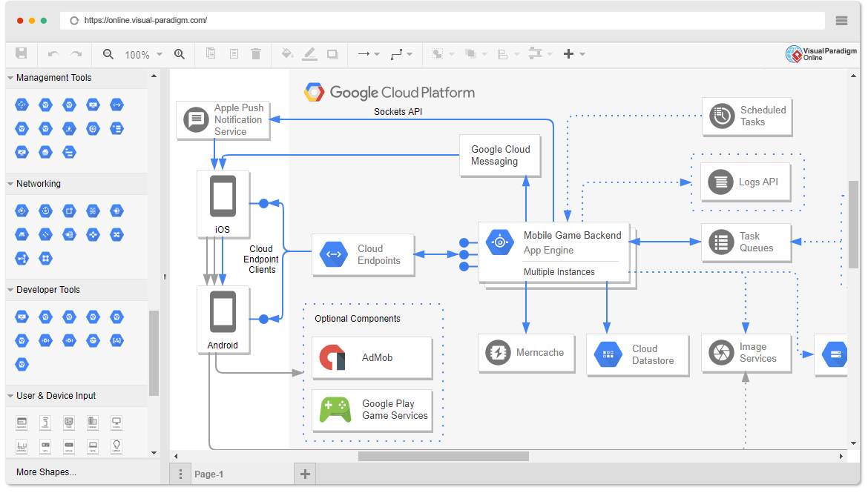Screen dimensions: 868x493
Task: Add a new page with plus button
Action: (305, 474)
